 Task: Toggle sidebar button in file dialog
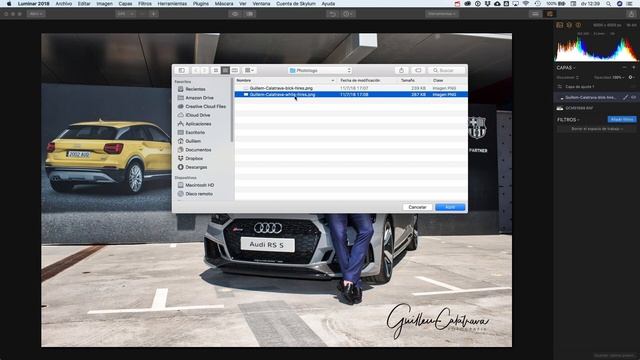[182, 70]
